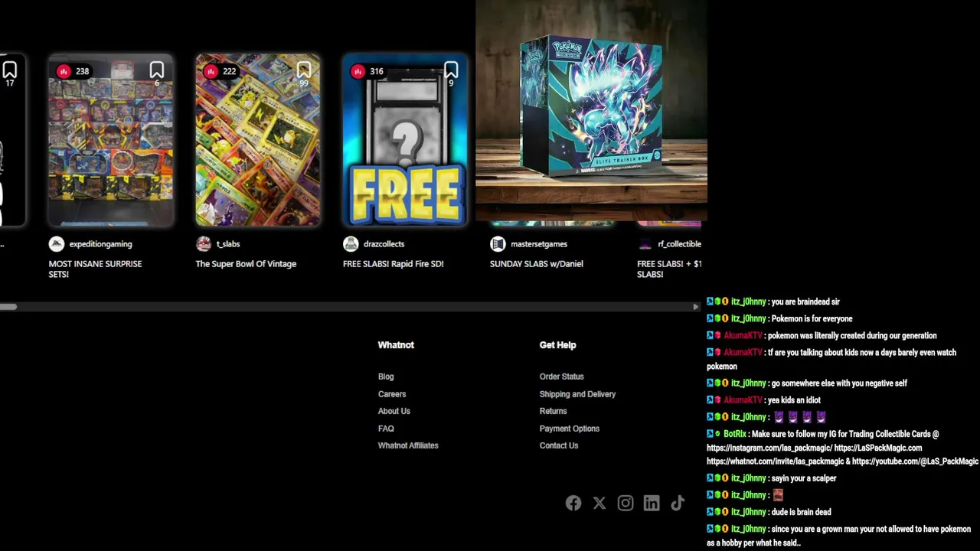This screenshot has height=551, width=980.
Task: Click the instagram.com/las_packmagic URL in chat
Action: point(769,448)
